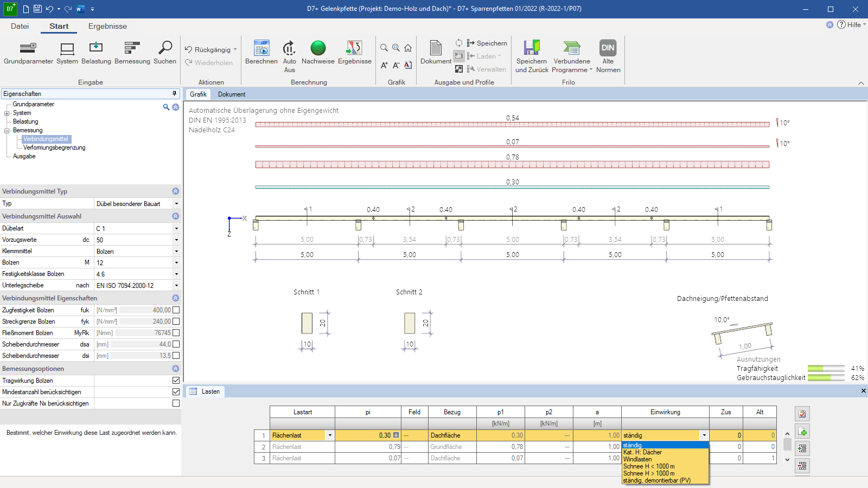Click the Speichern profile button

[487, 43]
